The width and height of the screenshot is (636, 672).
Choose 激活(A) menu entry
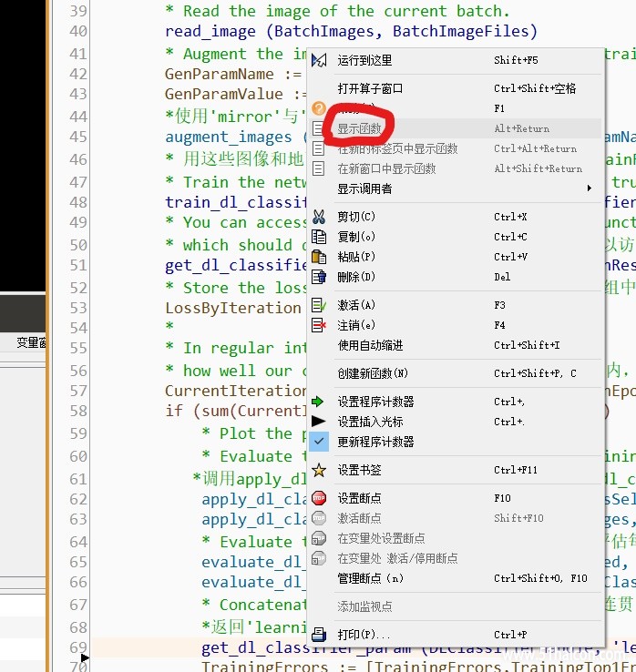(x=456, y=305)
